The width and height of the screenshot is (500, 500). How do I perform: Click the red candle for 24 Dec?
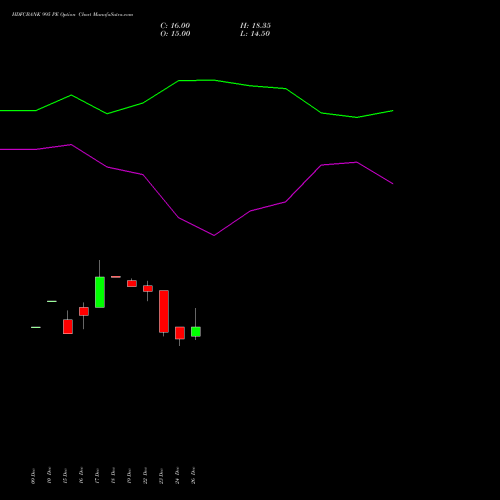tap(180, 333)
